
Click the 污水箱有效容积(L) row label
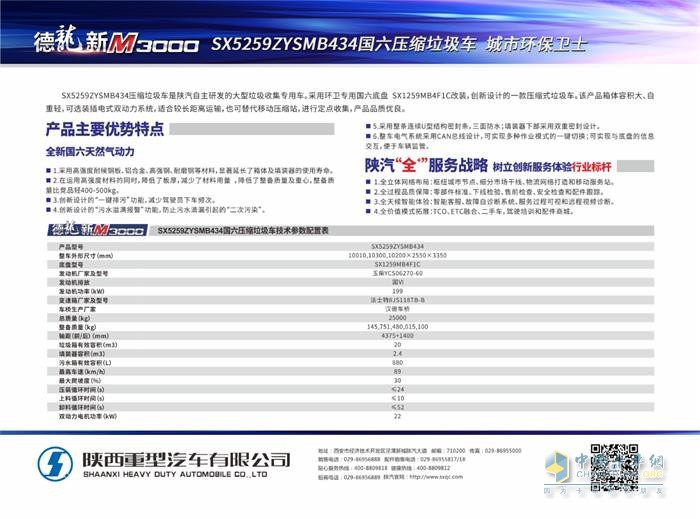click(85, 363)
